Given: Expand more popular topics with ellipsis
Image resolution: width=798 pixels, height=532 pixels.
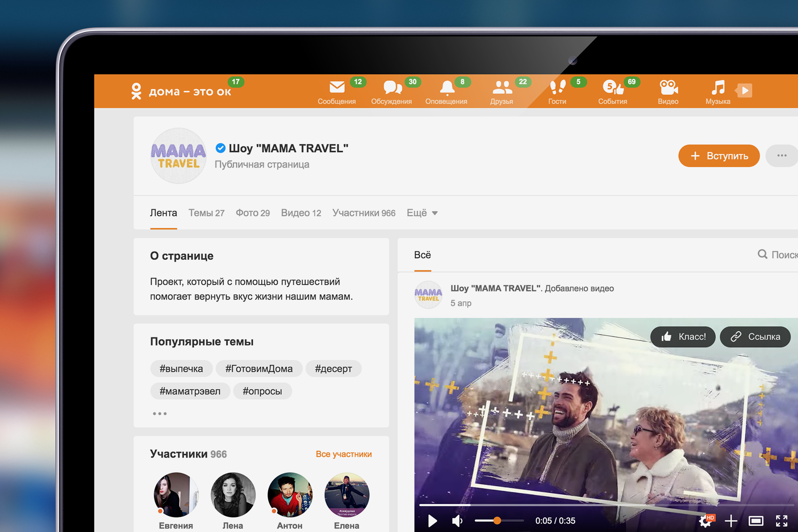Looking at the screenshot, I should click(x=160, y=414).
